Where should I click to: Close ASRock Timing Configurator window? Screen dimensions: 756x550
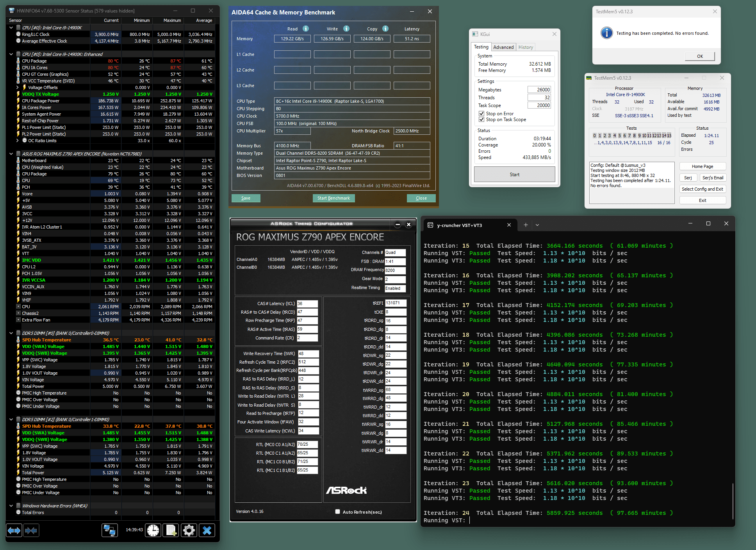(x=408, y=224)
